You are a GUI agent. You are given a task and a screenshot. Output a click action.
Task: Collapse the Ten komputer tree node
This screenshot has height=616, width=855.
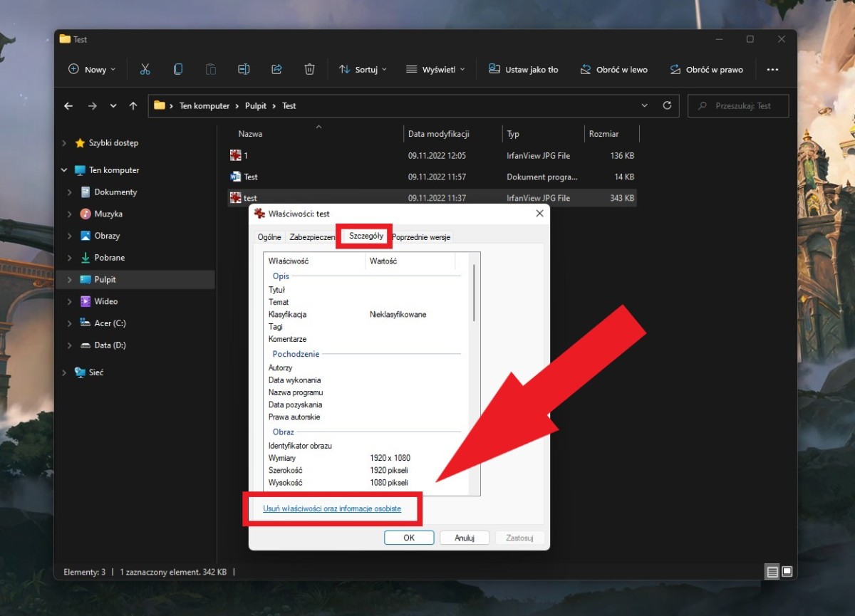coord(64,170)
